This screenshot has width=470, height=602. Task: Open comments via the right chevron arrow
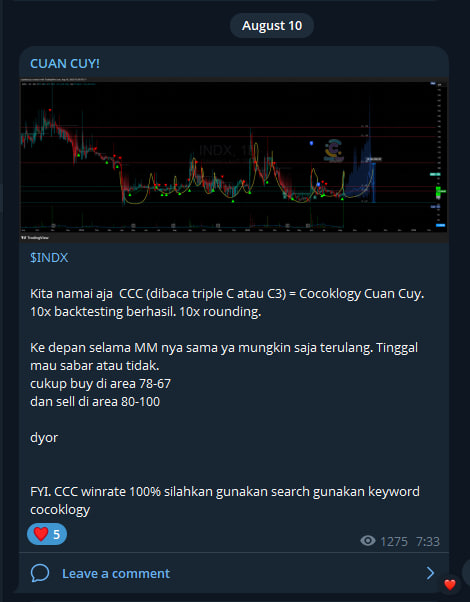pyautogui.click(x=430, y=573)
